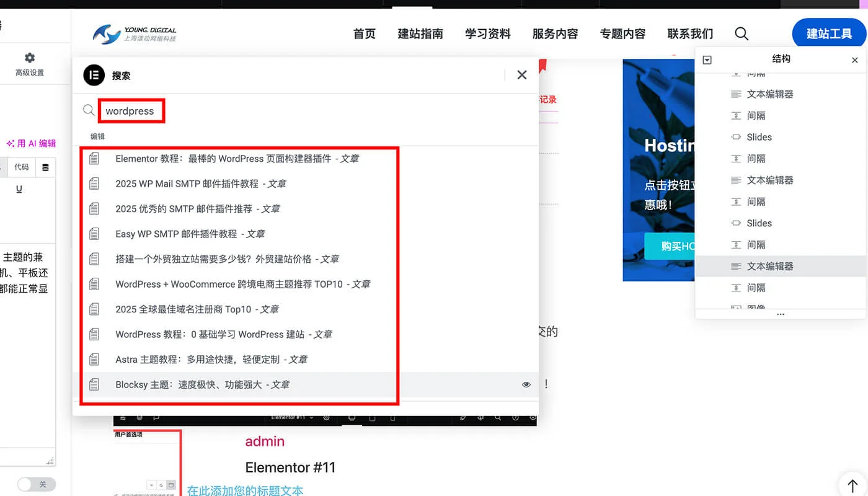Click the dropdown arrow in the 结构 panel header
This screenshot has width=868, height=496.
707,59
